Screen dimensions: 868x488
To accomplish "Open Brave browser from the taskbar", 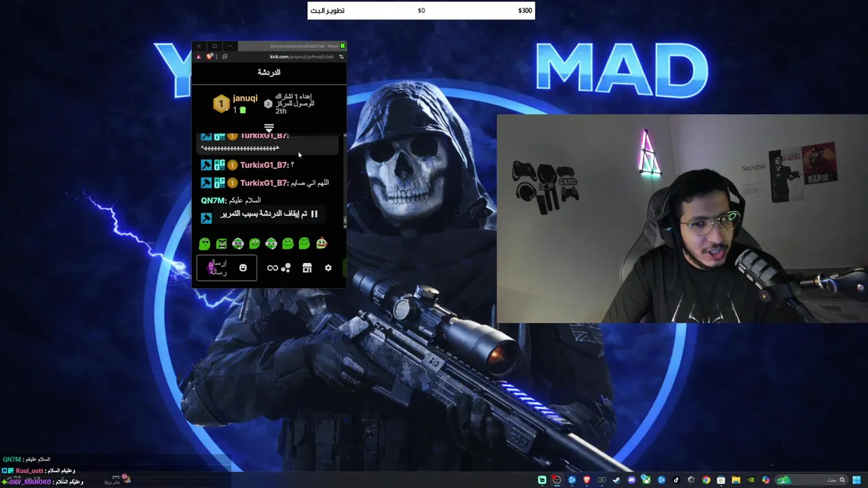I will (587, 480).
